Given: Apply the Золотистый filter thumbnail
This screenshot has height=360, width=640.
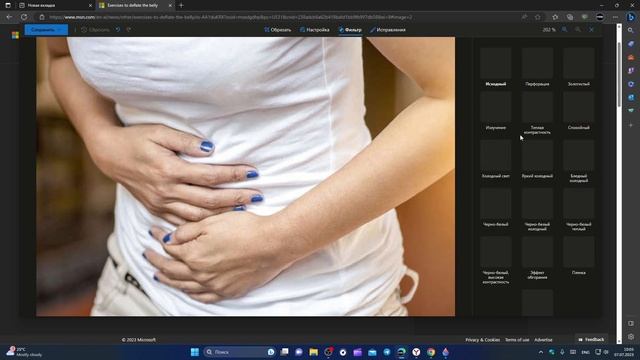Looking at the screenshot, I should pyautogui.click(x=578, y=63).
